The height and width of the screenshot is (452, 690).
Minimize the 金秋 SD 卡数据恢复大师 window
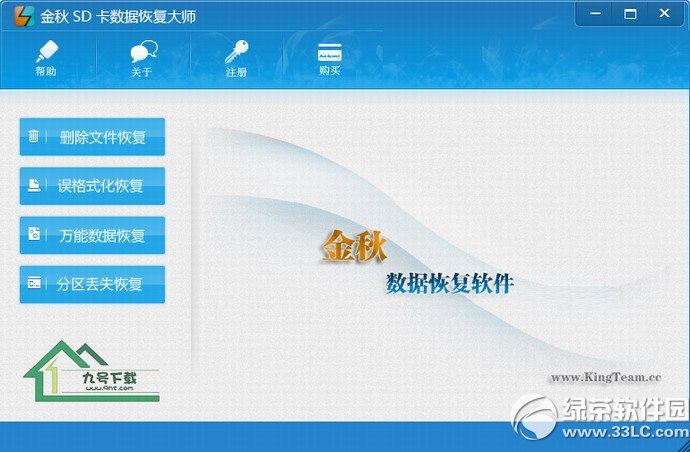pos(595,14)
